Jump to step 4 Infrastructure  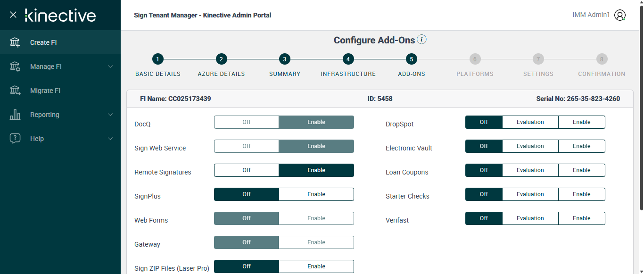click(348, 59)
